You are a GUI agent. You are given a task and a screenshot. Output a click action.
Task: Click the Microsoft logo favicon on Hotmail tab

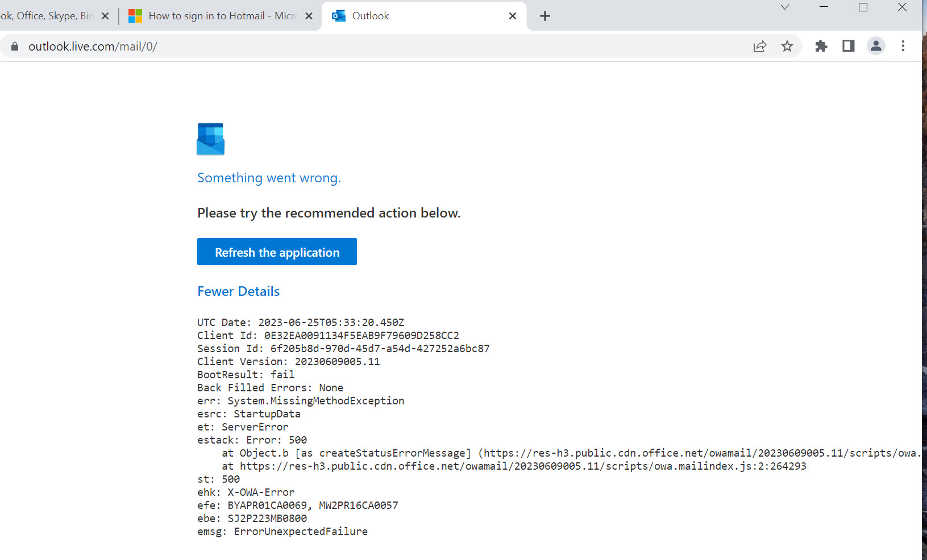[135, 16]
